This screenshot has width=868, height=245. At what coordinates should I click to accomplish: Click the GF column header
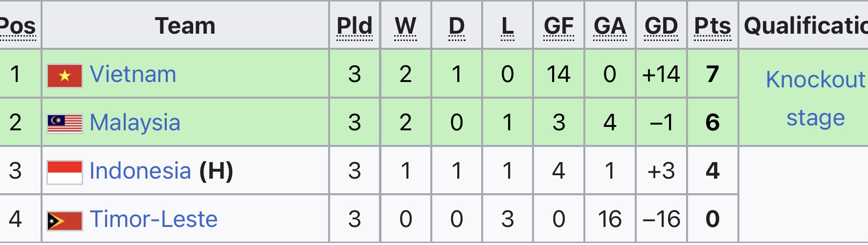click(x=558, y=26)
